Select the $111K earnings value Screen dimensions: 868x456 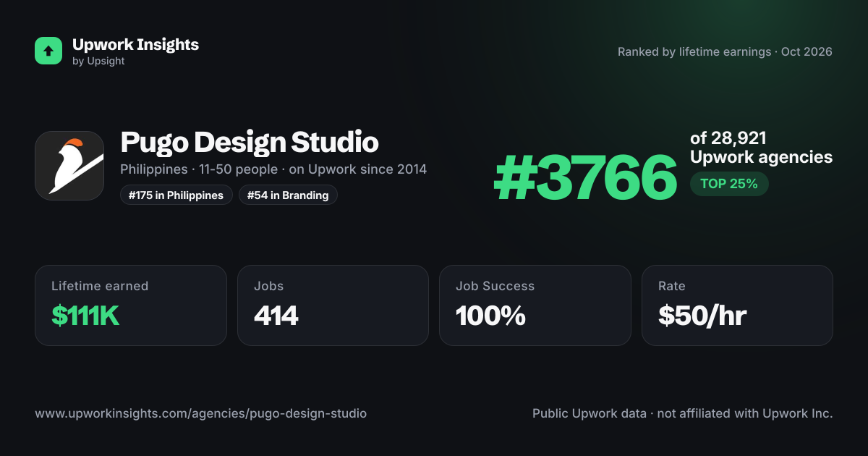(x=85, y=316)
